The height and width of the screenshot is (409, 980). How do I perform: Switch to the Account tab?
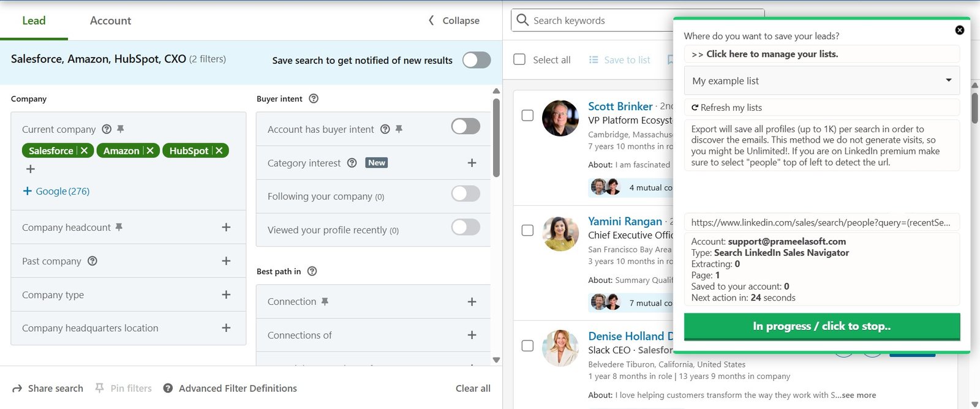pos(110,21)
